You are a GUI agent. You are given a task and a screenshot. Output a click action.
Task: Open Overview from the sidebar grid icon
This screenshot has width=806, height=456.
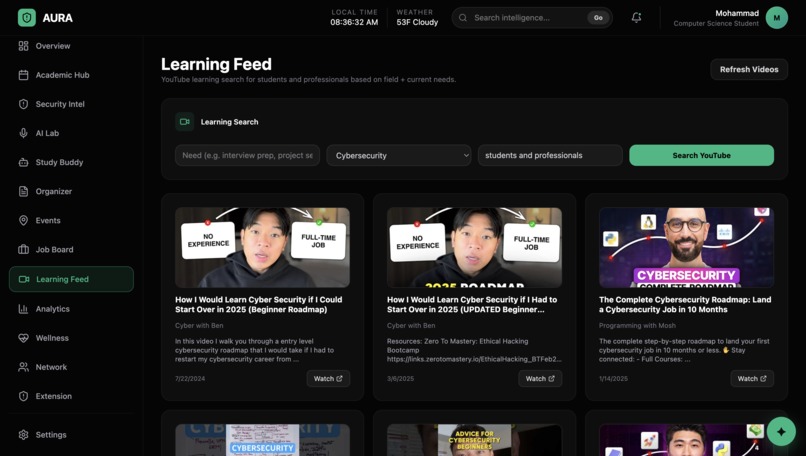click(23, 46)
